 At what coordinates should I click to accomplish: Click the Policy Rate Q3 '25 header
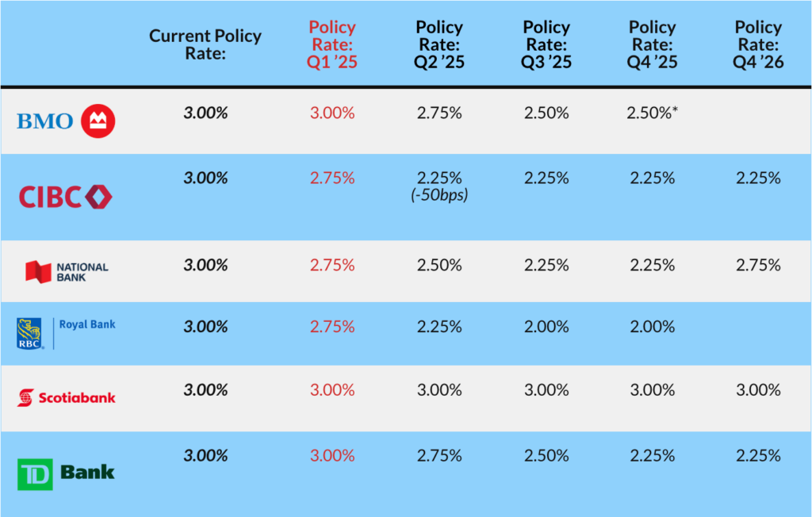coord(546,44)
